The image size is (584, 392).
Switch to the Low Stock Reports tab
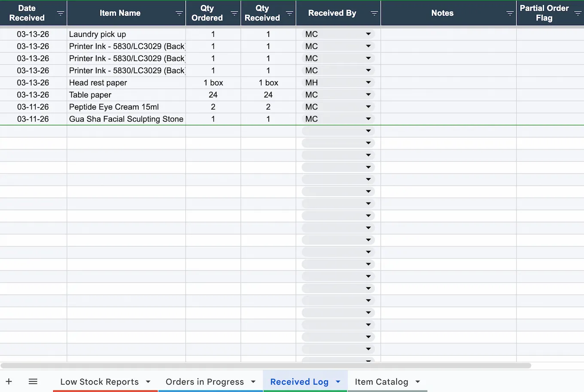pos(100,381)
